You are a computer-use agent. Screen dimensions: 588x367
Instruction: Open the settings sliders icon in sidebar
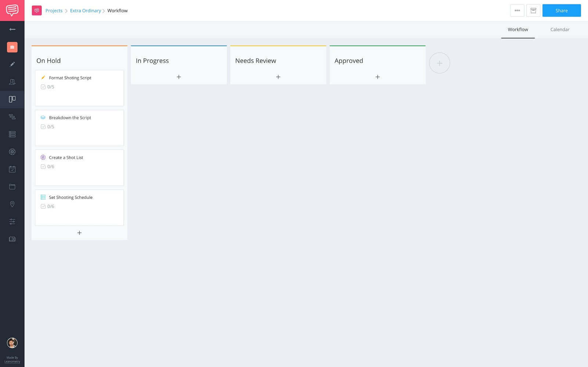click(12, 222)
